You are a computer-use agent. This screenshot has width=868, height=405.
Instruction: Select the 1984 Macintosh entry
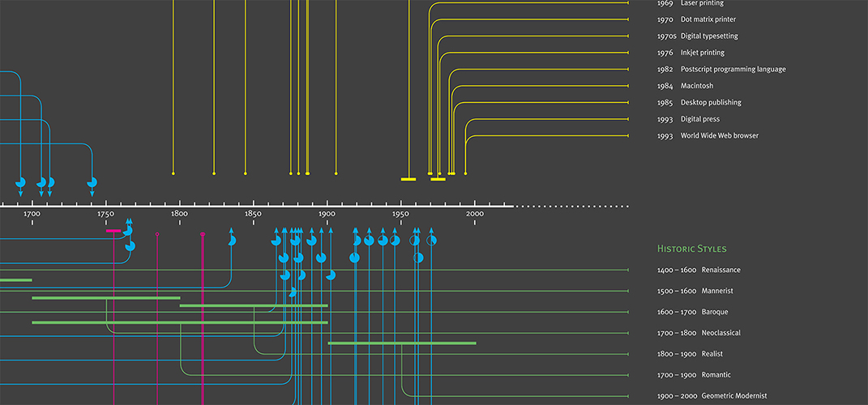(x=685, y=86)
